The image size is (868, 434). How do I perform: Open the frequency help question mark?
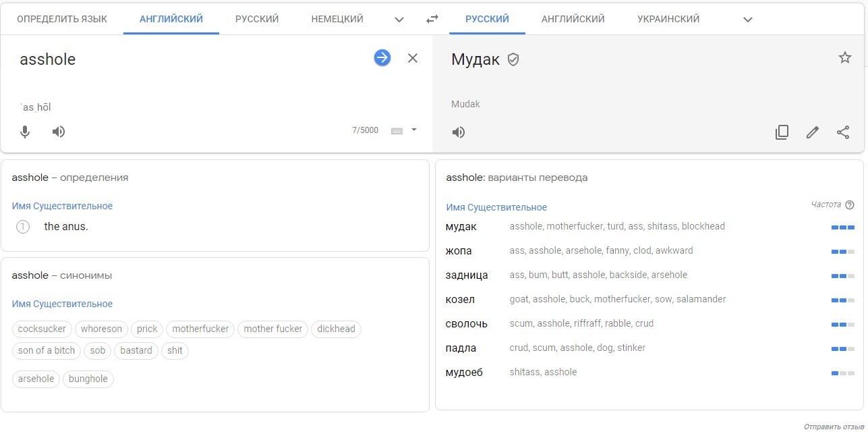pyautogui.click(x=849, y=205)
